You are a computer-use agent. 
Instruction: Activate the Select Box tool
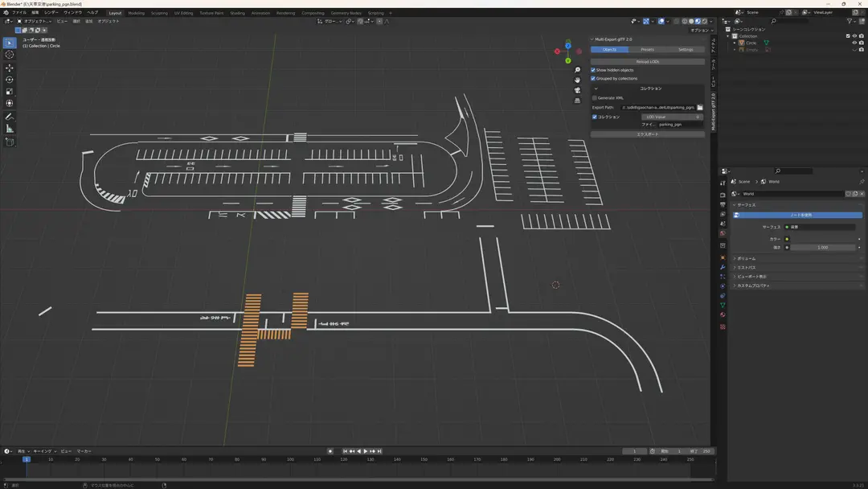(x=10, y=43)
